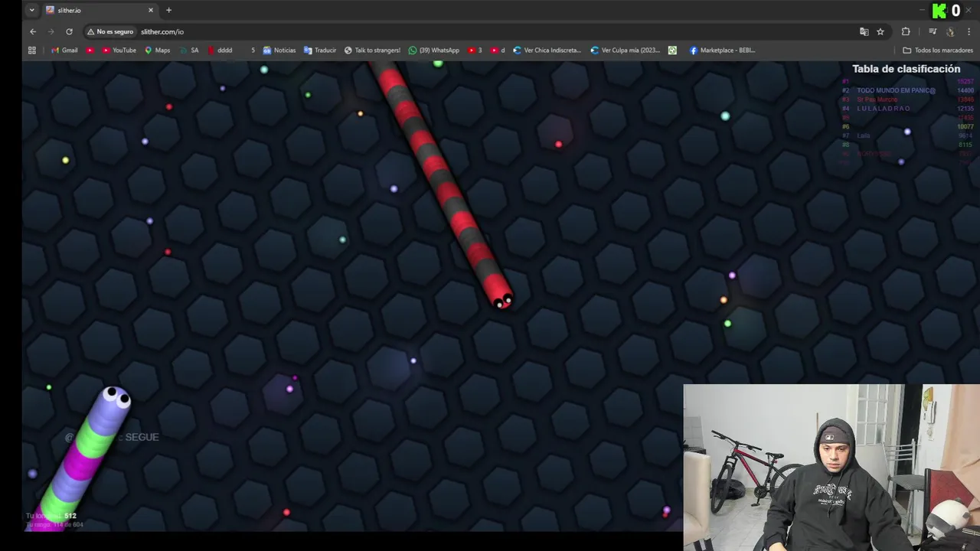The height and width of the screenshot is (551, 980).
Task: Open the Extensions puzzle icon
Action: point(906,31)
